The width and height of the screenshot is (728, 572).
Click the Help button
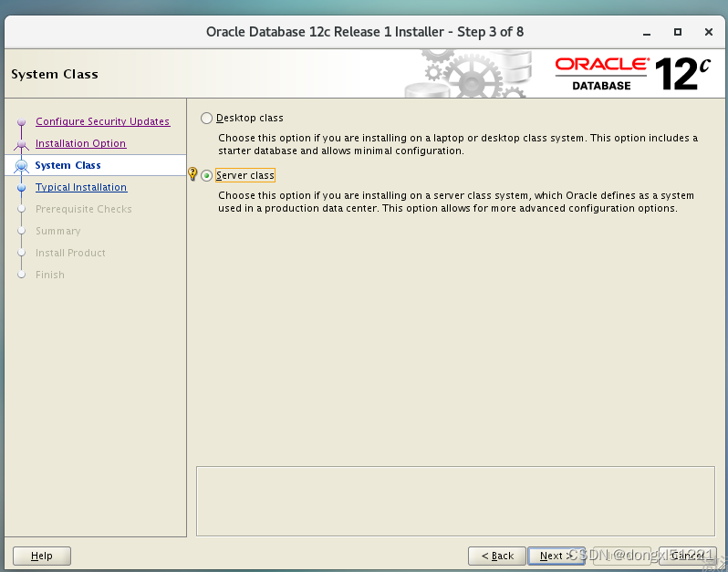click(42, 556)
